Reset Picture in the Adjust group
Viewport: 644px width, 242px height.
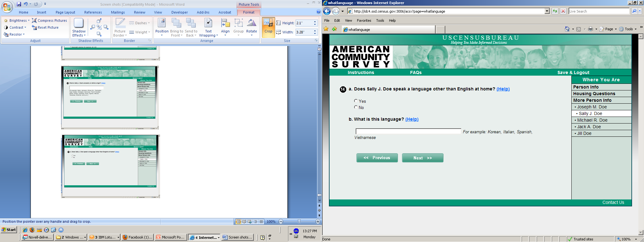click(x=45, y=27)
